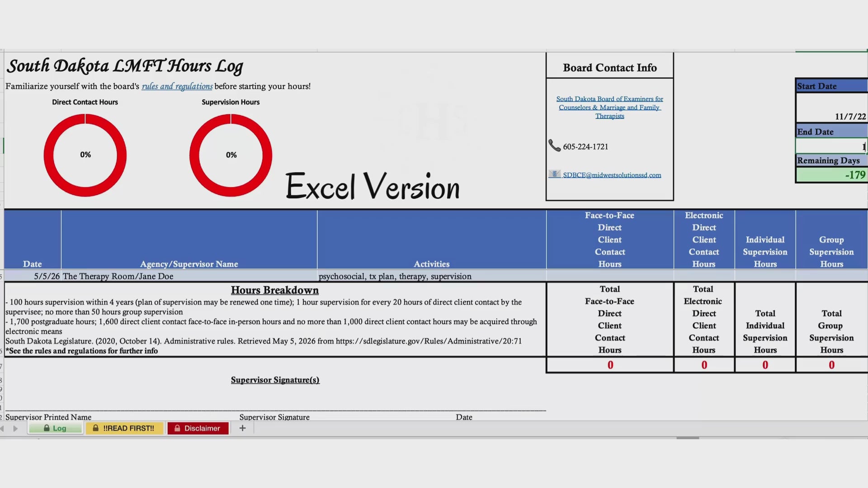This screenshot has width=868, height=488.
Task: Click the phone icon beside 605-224-1721
Action: click(x=554, y=145)
